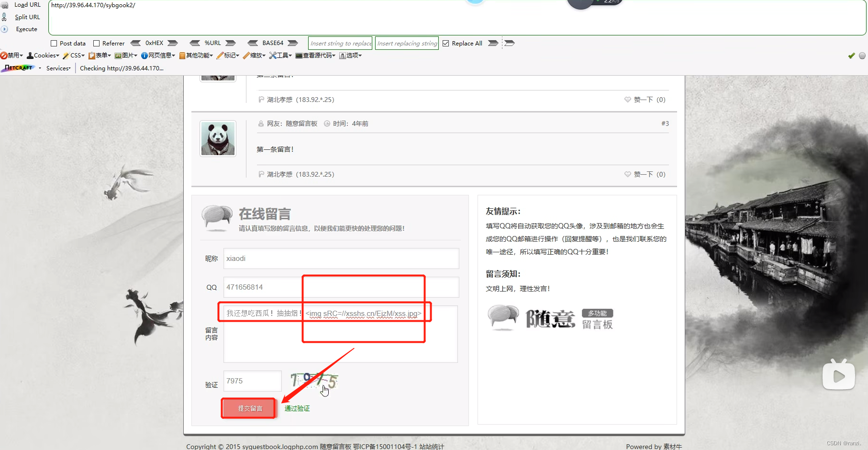Click the 素材牛 link in footer
The height and width of the screenshot is (450, 868).
click(672, 446)
